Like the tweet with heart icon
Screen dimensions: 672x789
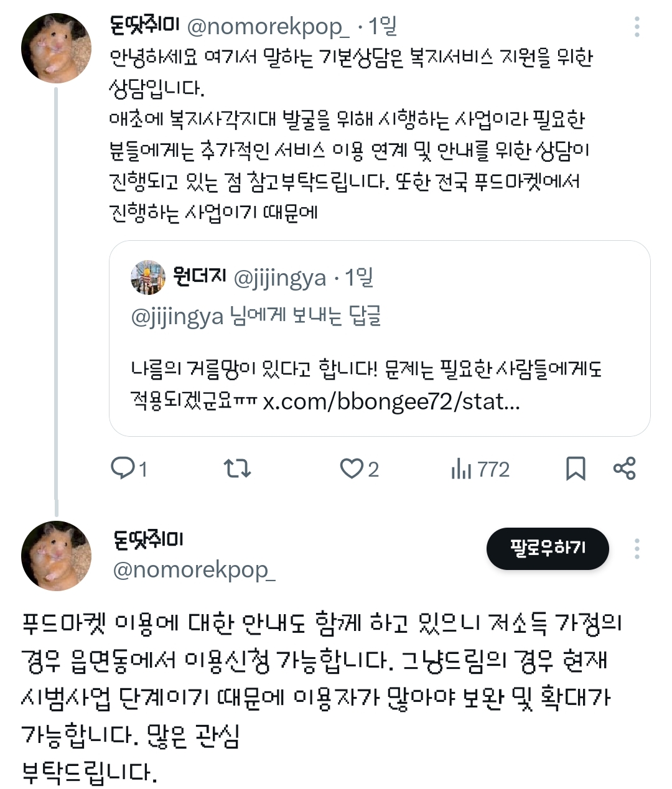[x=351, y=468]
